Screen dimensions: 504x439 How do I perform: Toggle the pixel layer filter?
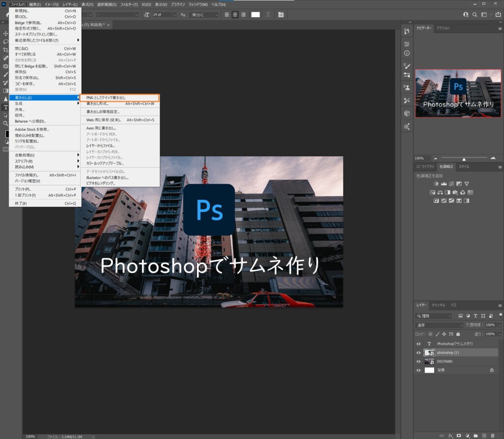coord(460,316)
